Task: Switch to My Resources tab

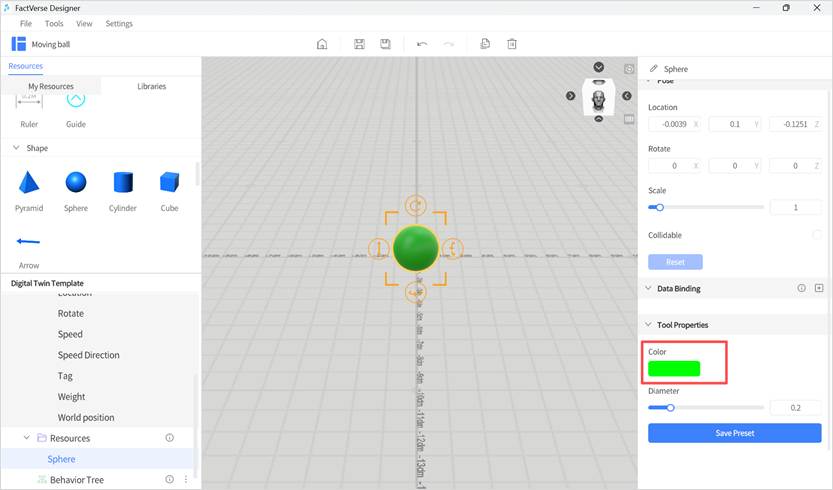Action: click(x=51, y=86)
